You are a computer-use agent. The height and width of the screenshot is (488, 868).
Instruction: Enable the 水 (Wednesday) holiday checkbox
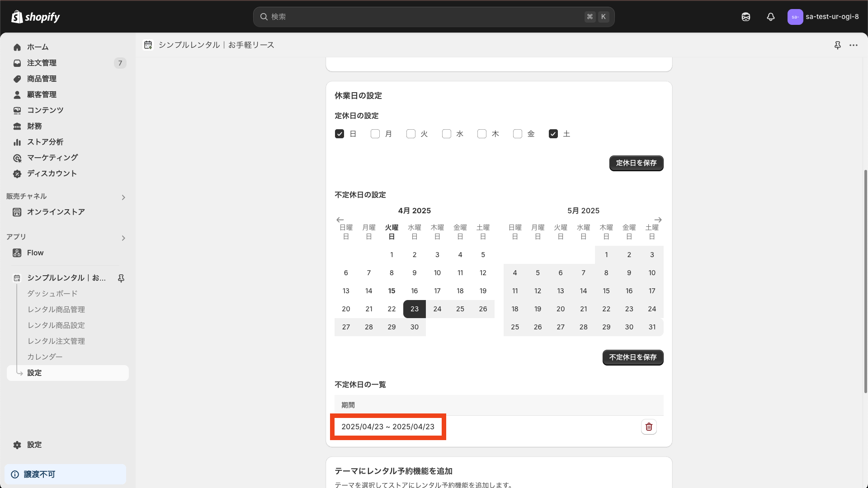click(x=447, y=134)
